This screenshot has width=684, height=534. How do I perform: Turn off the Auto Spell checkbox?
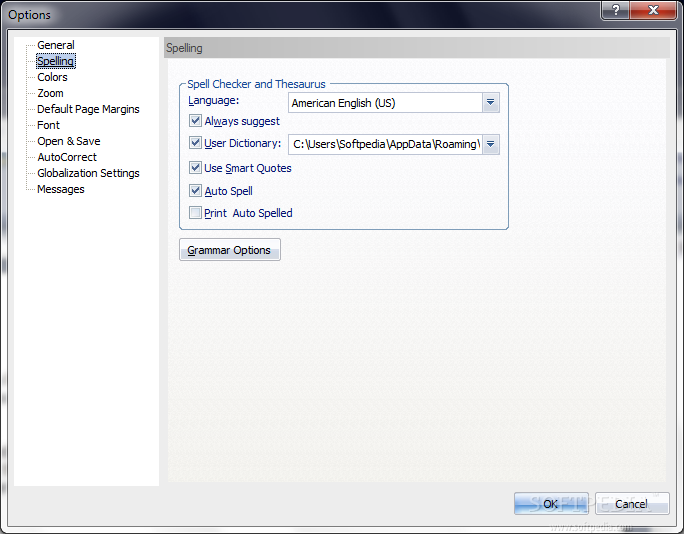tap(195, 190)
